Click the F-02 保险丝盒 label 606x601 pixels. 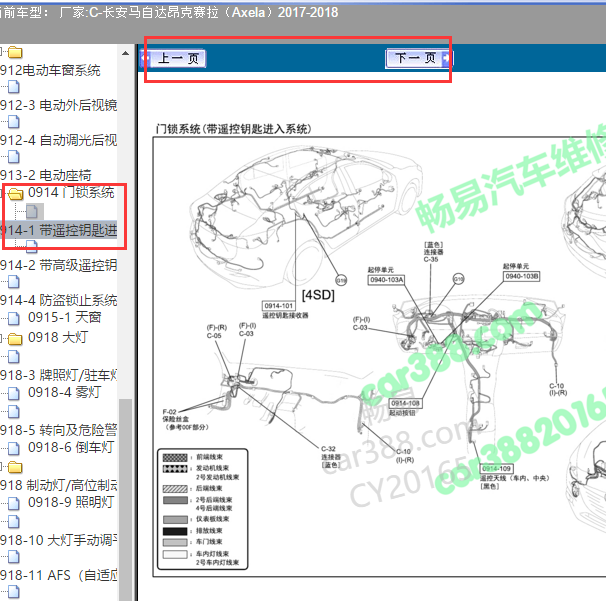(186, 419)
